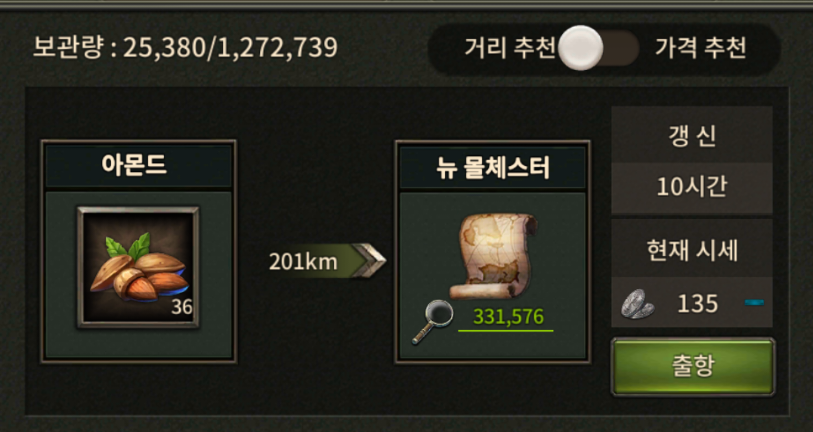The width and height of the screenshot is (813, 432).
Task: Click the green 출항 set sail button
Action: pyautogui.click(x=693, y=367)
